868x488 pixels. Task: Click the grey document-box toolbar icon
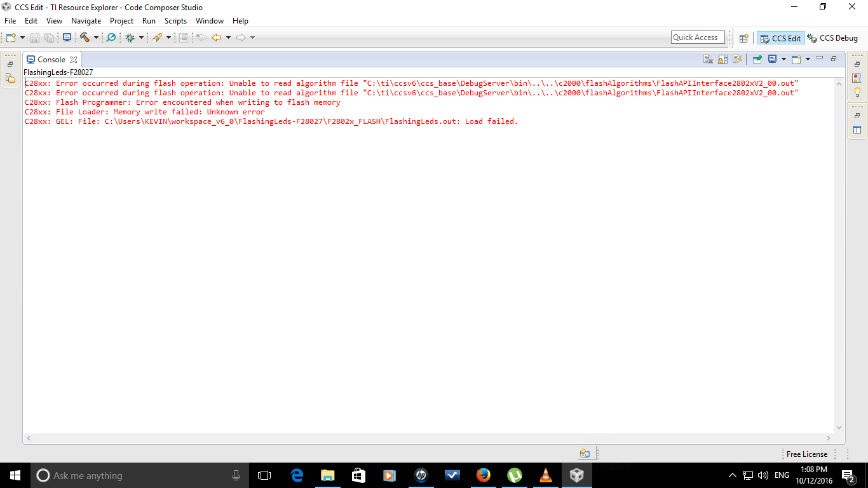click(184, 37)
